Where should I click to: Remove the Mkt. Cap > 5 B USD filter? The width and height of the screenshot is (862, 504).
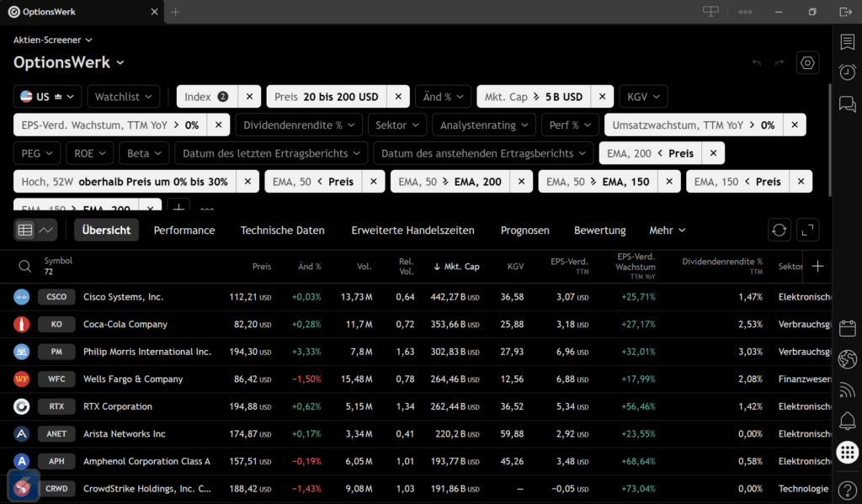(x=602, y=97)
